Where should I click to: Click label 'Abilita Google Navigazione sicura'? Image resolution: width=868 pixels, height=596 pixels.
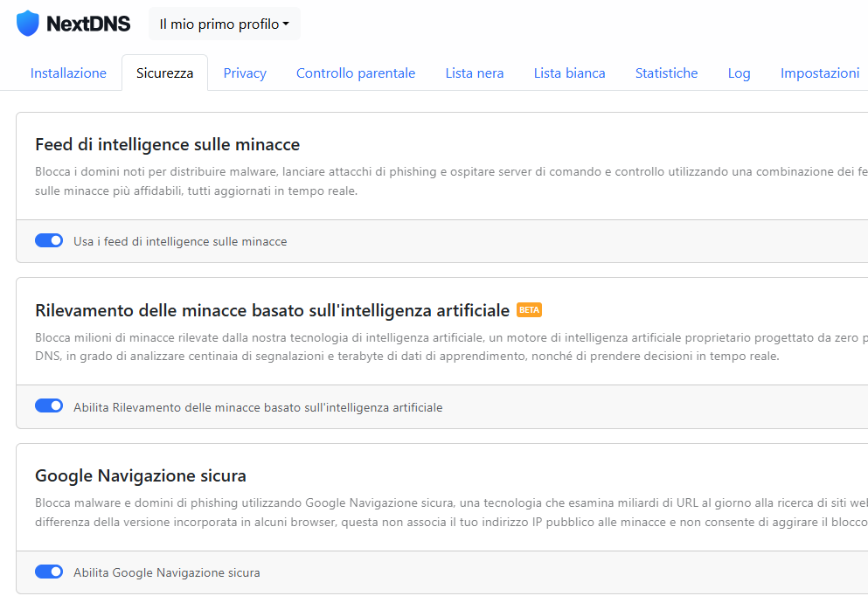(x=167, y=572)
